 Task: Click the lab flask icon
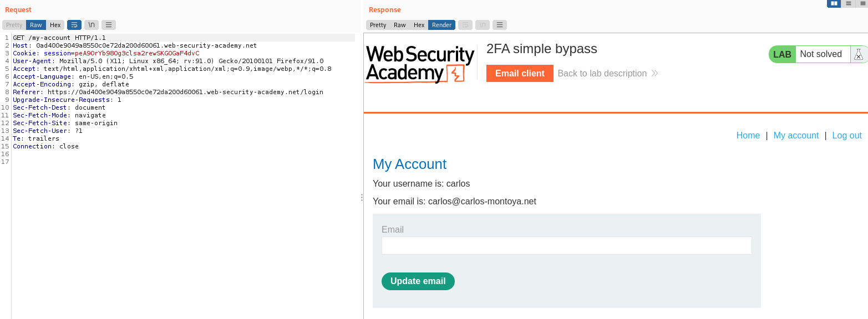(x=859, y=54)
